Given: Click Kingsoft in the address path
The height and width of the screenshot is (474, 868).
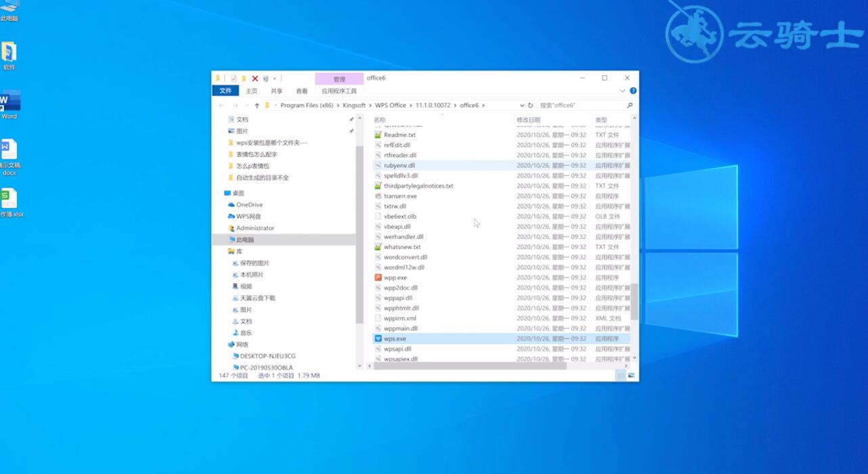Looking at the screenshot, I should [x=354, y=106].
